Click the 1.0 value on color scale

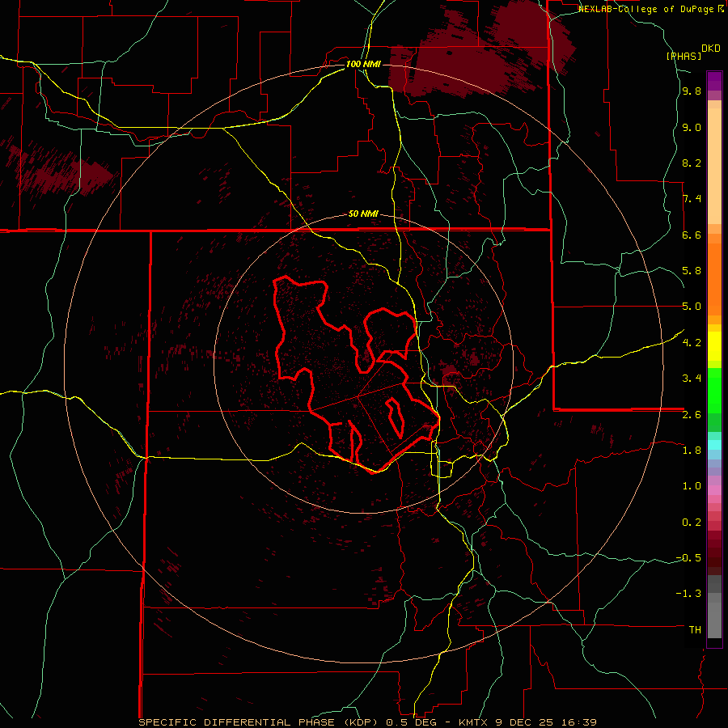pos(692,486)
